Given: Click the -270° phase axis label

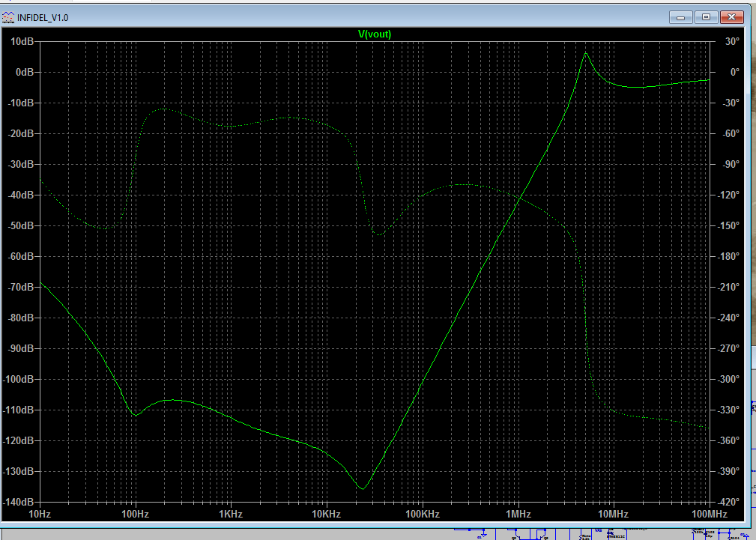Looking at the screenshot, I should coord(728,348).
